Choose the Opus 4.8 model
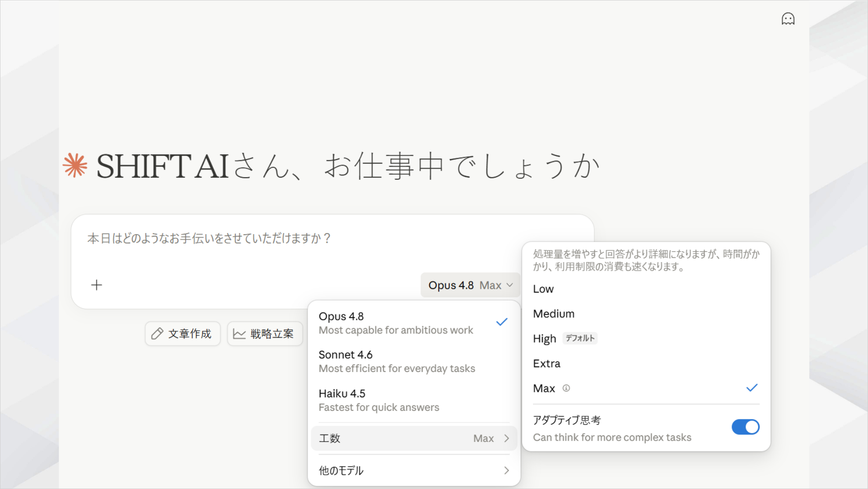This screenshot has height=489, width=868. (x=414, y=323)
